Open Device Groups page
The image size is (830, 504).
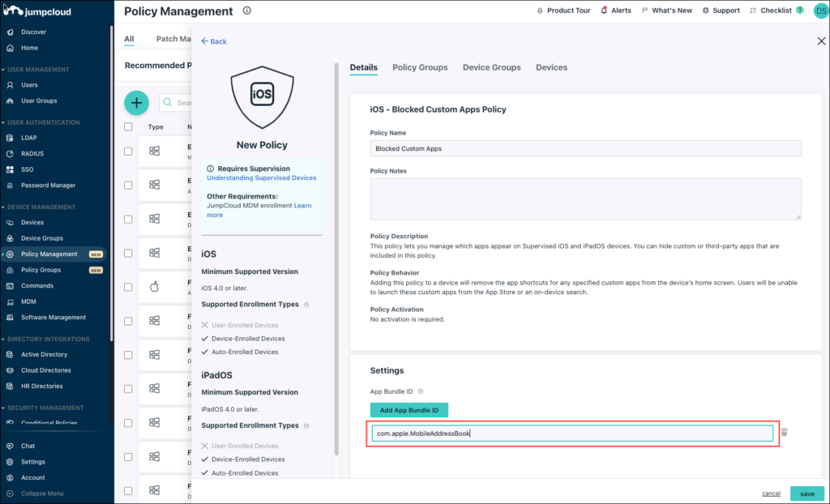[42, 239]
